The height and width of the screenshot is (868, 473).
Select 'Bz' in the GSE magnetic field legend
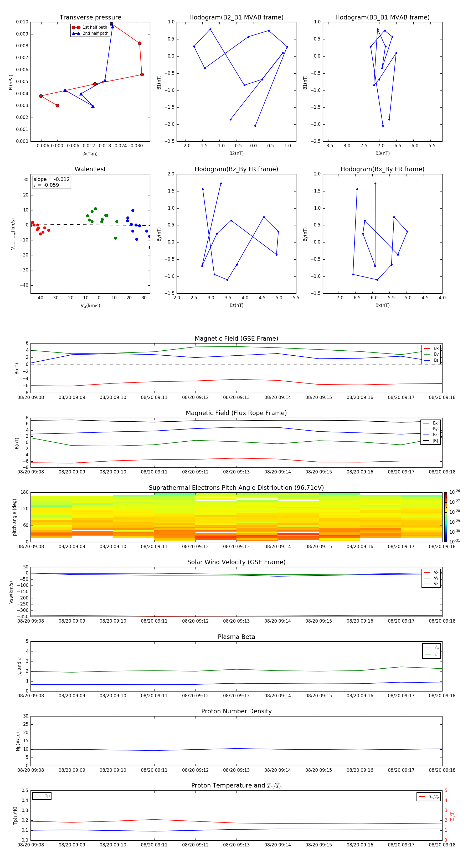click(x=431, y=360)
